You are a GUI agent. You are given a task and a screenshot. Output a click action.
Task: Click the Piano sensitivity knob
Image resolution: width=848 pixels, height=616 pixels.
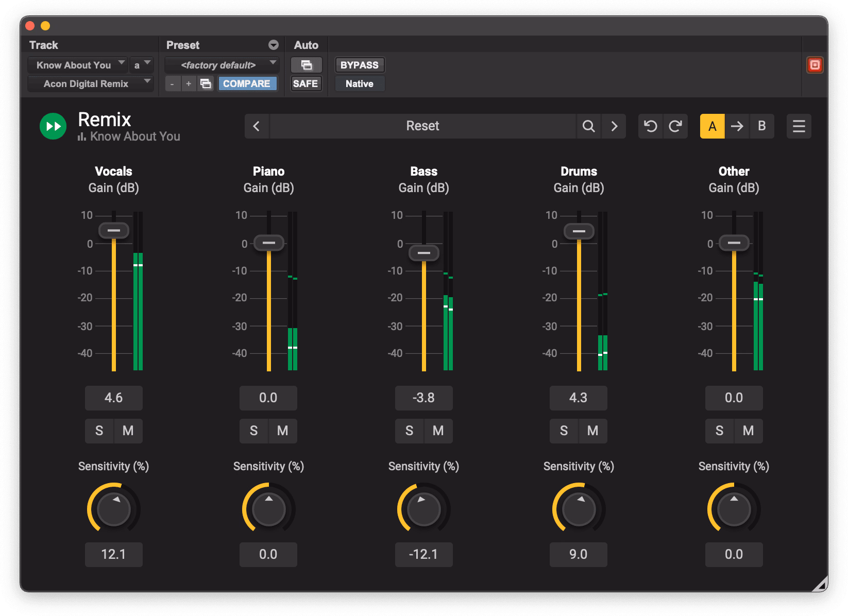[x=268, y=509]
